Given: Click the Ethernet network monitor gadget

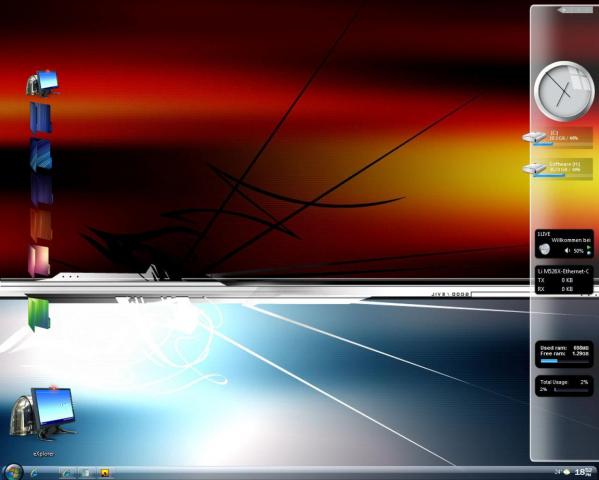Looking at the screenshot, I should tap(564, 280).
